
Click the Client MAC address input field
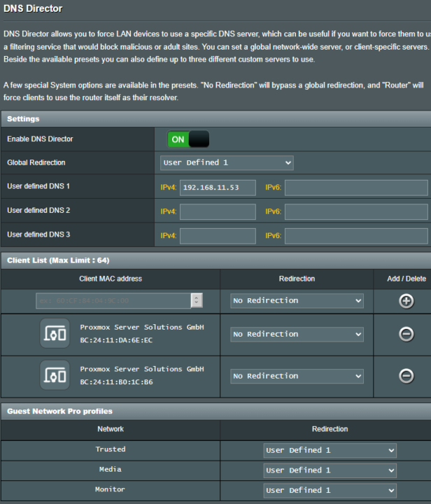[113, 300]
